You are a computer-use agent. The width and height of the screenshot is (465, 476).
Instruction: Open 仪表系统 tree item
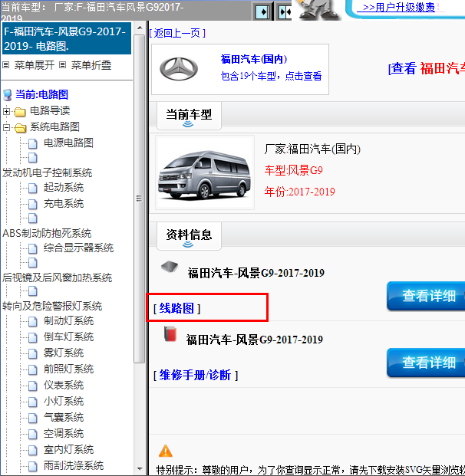tap(64, 386)
